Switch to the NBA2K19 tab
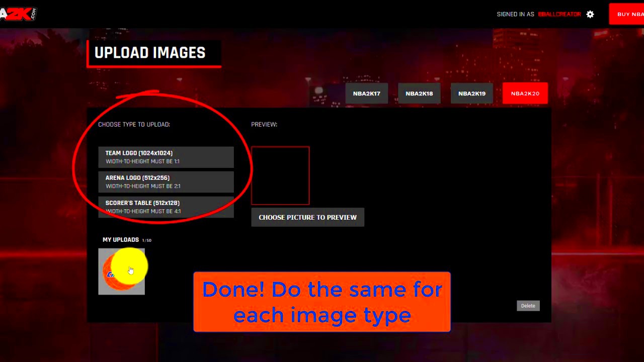The height and width of the screenshot is (362, 644). [x=471, y=94]
